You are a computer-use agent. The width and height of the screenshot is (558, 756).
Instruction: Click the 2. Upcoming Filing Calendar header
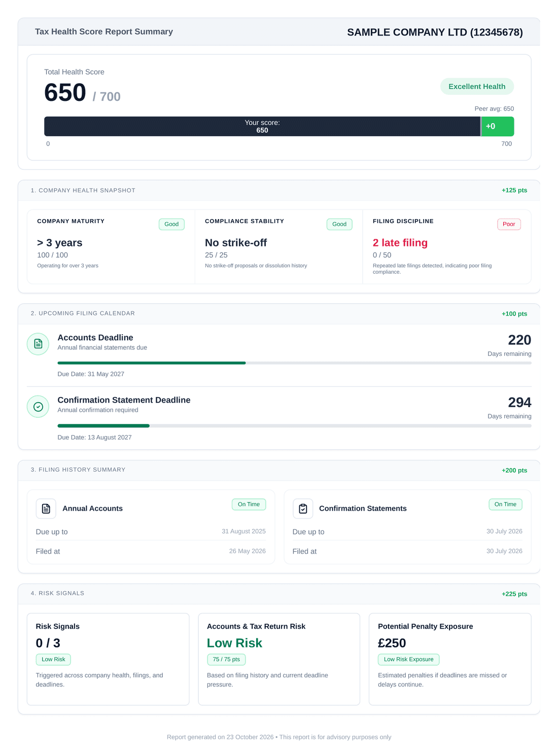point(83,313)
